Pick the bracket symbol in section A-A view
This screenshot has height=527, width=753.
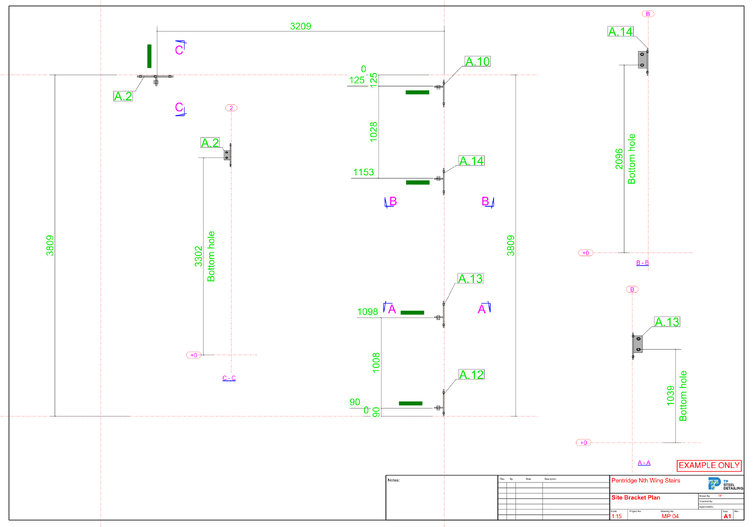click(636, 343)
